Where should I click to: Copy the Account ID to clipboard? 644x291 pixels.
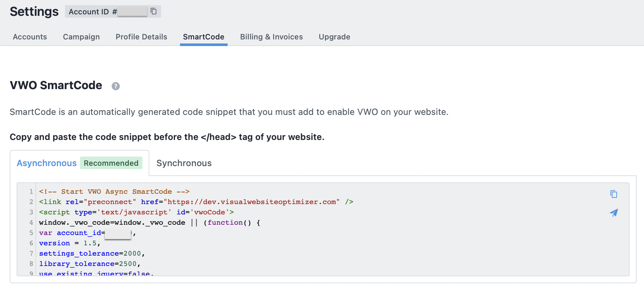click(153, 11)
